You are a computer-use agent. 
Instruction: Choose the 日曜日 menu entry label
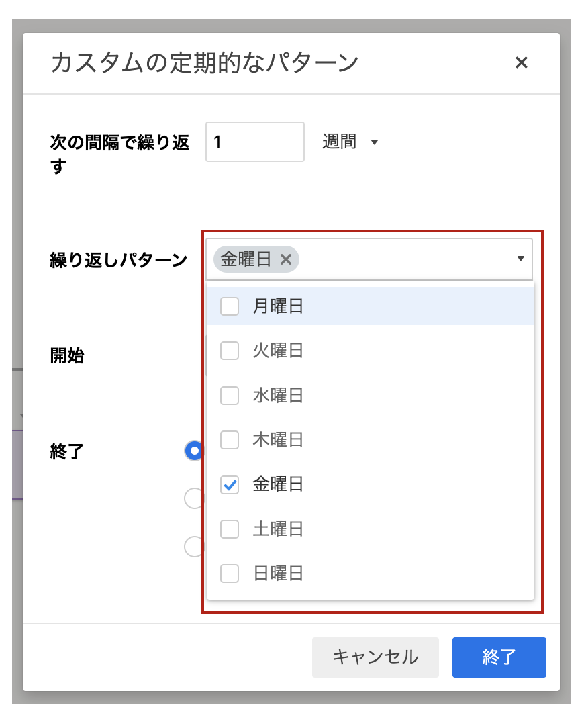278,574
